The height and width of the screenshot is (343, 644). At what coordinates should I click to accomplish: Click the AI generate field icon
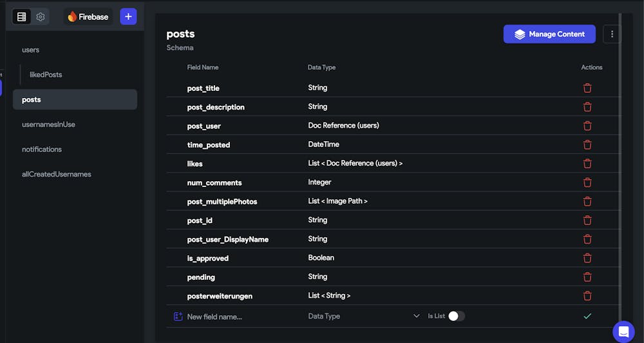point(178,317)
